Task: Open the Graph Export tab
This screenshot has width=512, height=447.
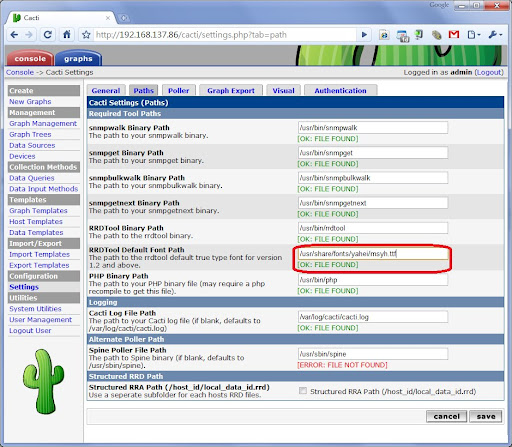Action: point(231,90)
